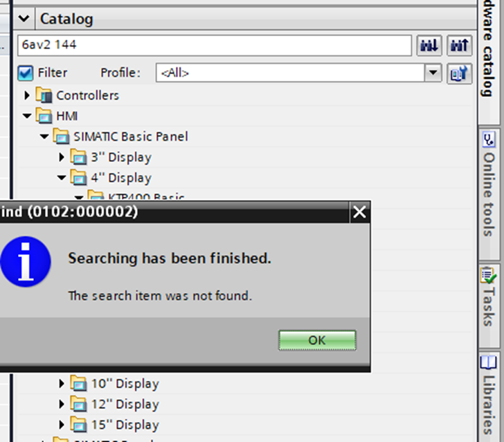Click the catalog search field with 6av2 144
504x442 pixels.
click(215, 45)
